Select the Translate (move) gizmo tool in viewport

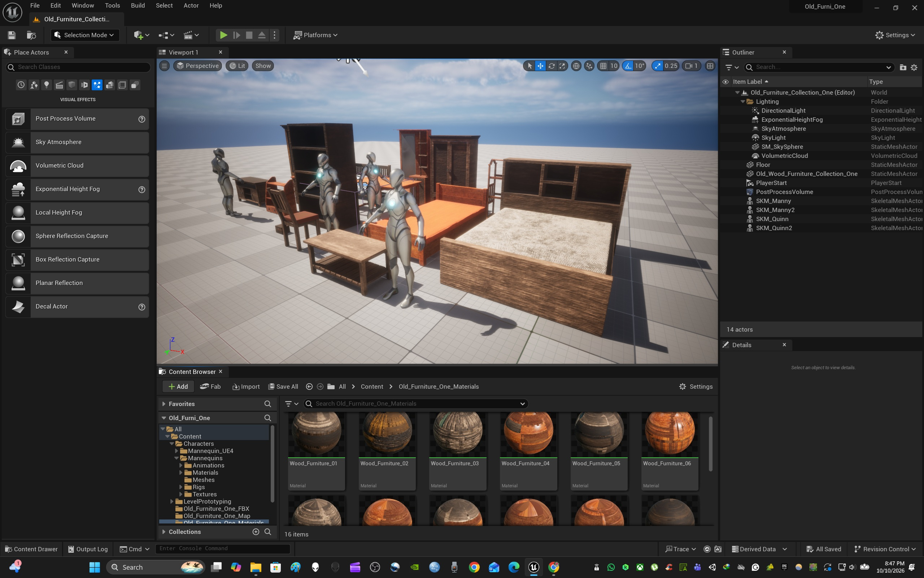[x=540, y=66]
